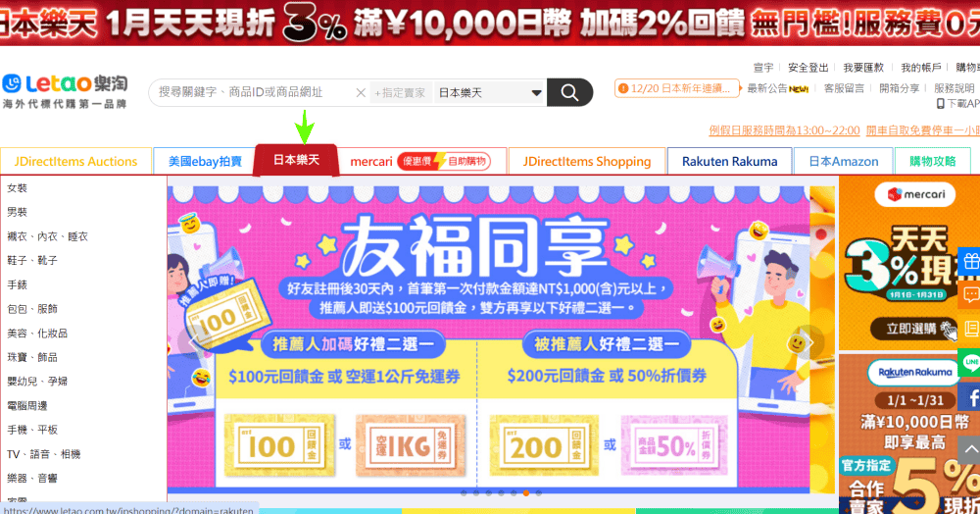
Task: Open the Letao logo homepage link
Action: tap(65, 90)
